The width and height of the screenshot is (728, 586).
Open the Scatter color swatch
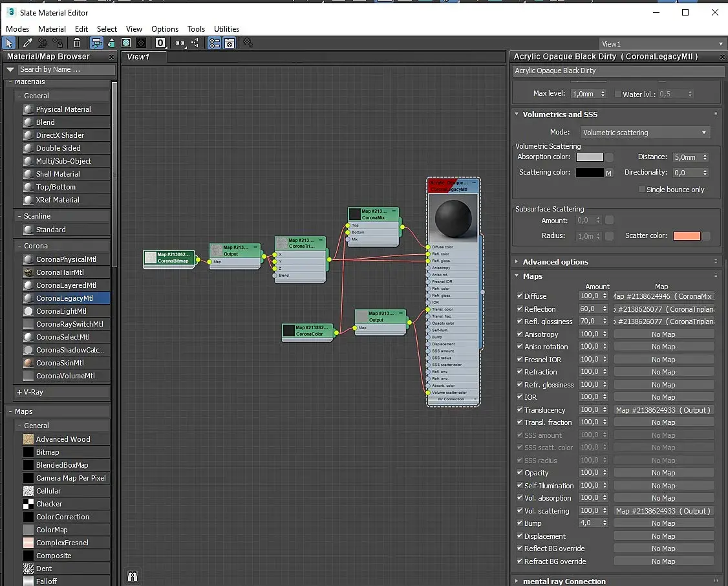[x=686, y=236]
